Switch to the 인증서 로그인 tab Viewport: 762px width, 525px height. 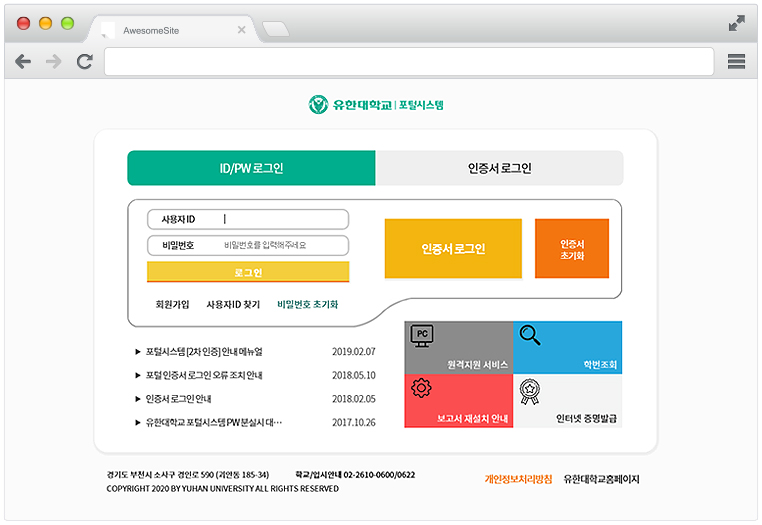499,168
